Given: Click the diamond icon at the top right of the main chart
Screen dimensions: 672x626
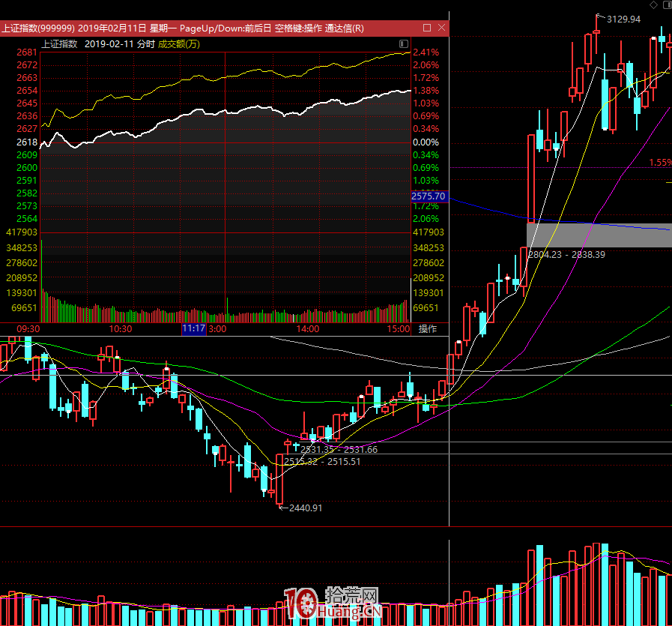Looking at the screenshot, I should pyautogui.click(x=653, y=4).
